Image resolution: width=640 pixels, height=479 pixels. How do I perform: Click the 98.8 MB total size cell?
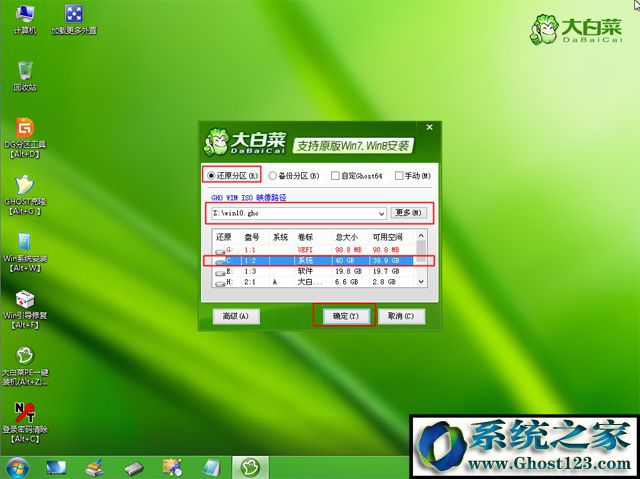[x=349, y=250]
